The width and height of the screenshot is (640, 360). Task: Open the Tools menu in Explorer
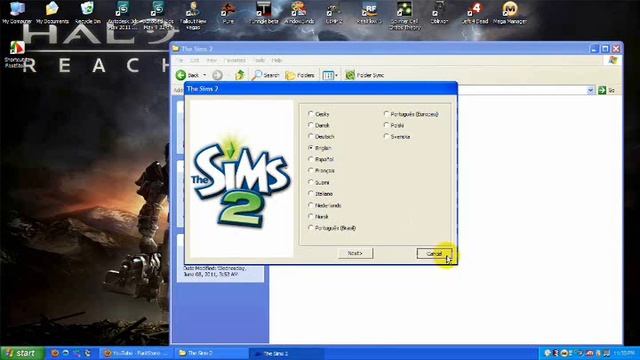(x=259, y=60)
